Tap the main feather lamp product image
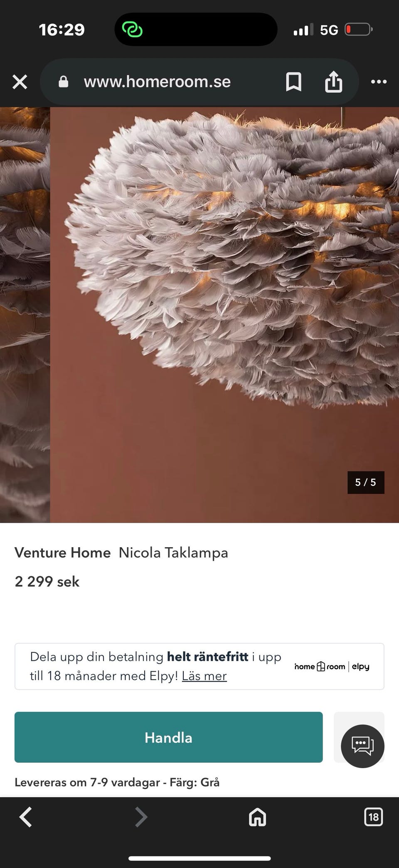The height and width of the screenshot is (868, 399). (224, 315)
